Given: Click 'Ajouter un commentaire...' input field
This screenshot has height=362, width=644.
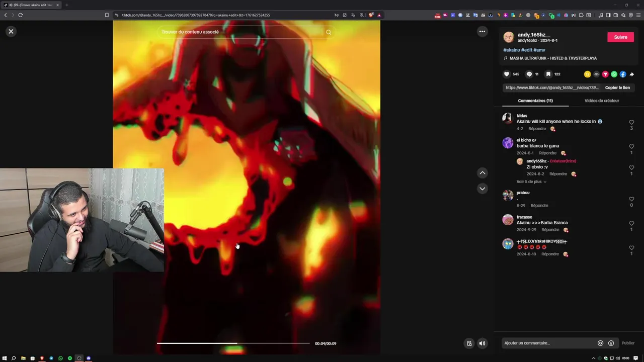Looking at the screenshot, I should pyautogui.click(x=548, y=343).
